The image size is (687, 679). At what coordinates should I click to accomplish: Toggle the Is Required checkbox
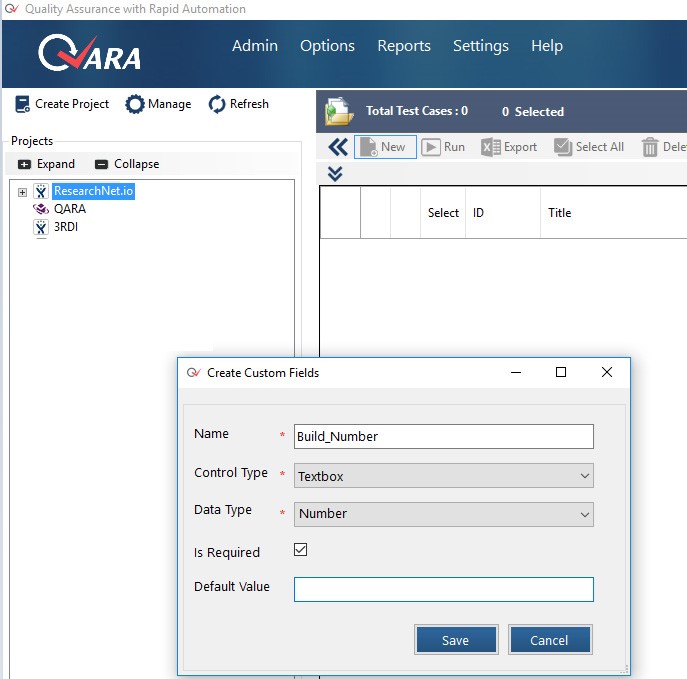(301, 549)
